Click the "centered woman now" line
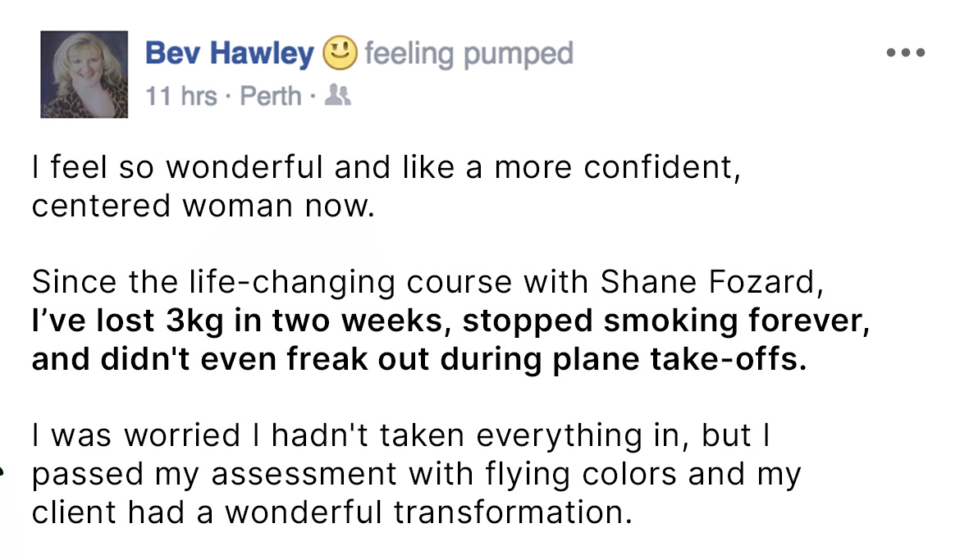This screenshot has width=960, height=560. (x=203, y=205)
